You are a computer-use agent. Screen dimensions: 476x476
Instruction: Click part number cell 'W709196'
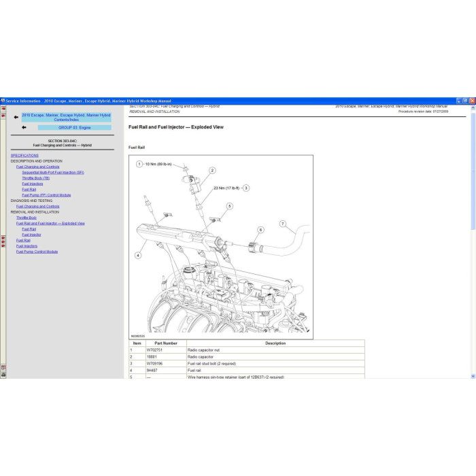[x=166, y=364]
